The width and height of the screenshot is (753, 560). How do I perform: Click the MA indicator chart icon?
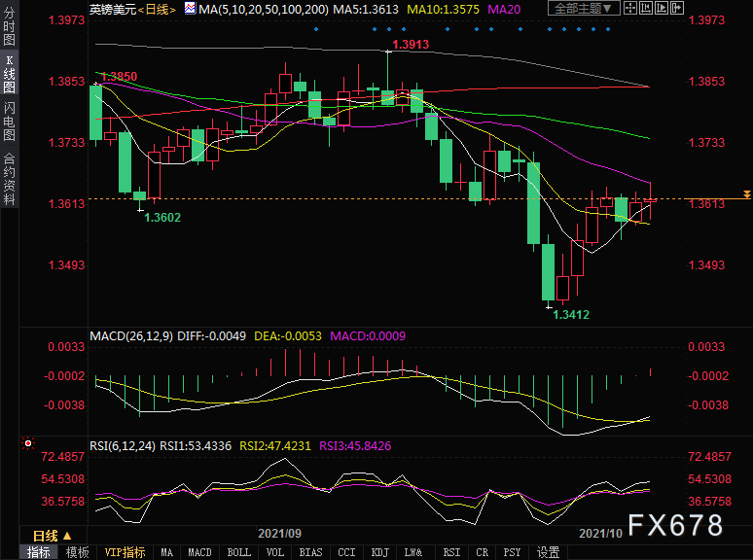click(x=190, y=8)
